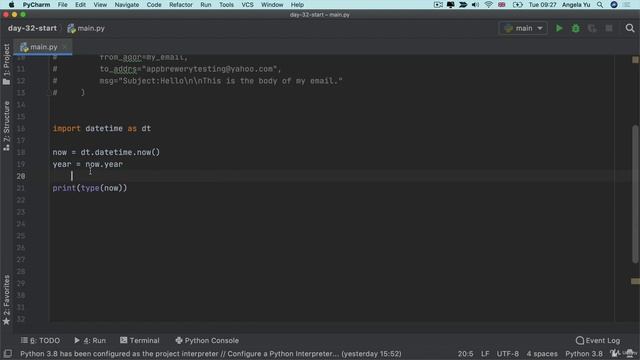Click the import keyword on line 16
This screenshot has height=360, width=640.
(x=67, y=129)
